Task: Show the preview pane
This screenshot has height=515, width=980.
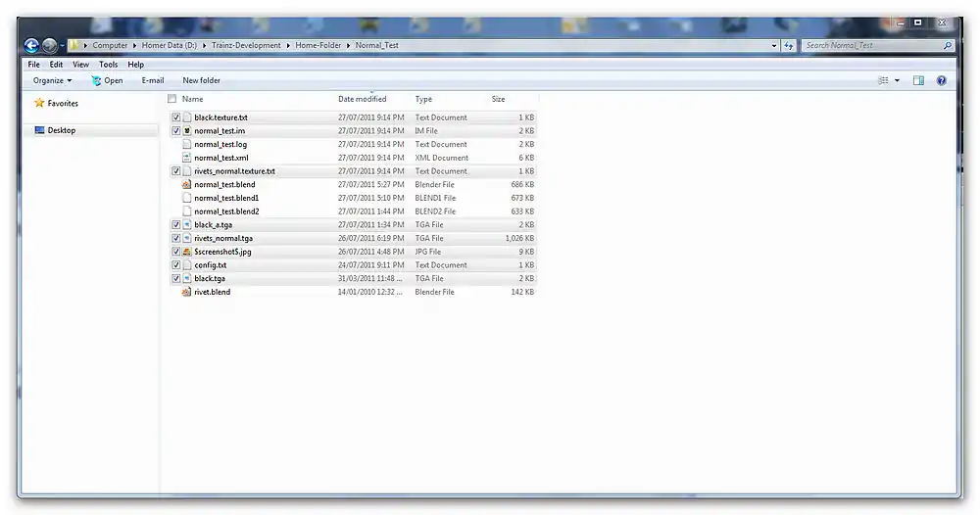Action: [918, 80]
